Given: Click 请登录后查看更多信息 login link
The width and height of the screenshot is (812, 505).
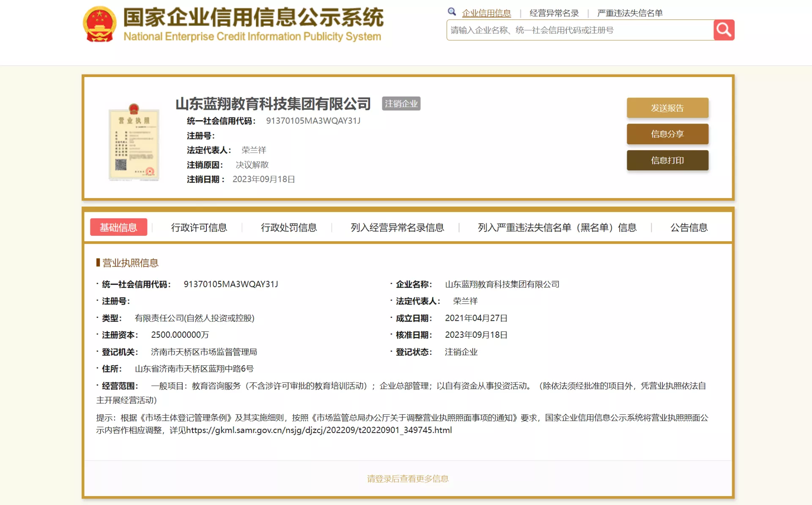Looking at the screenshot, I should pos(408,479).
